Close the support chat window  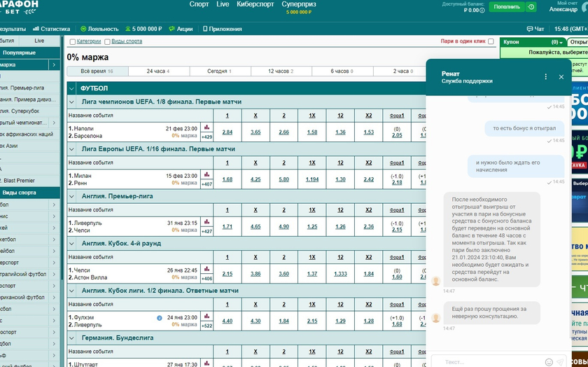[561, 77]
